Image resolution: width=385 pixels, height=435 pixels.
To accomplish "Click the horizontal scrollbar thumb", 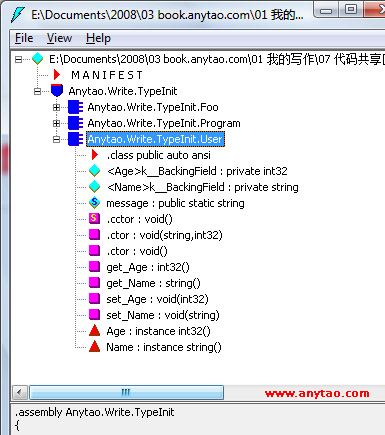I will pyautogui.click(x=126, y=392).
